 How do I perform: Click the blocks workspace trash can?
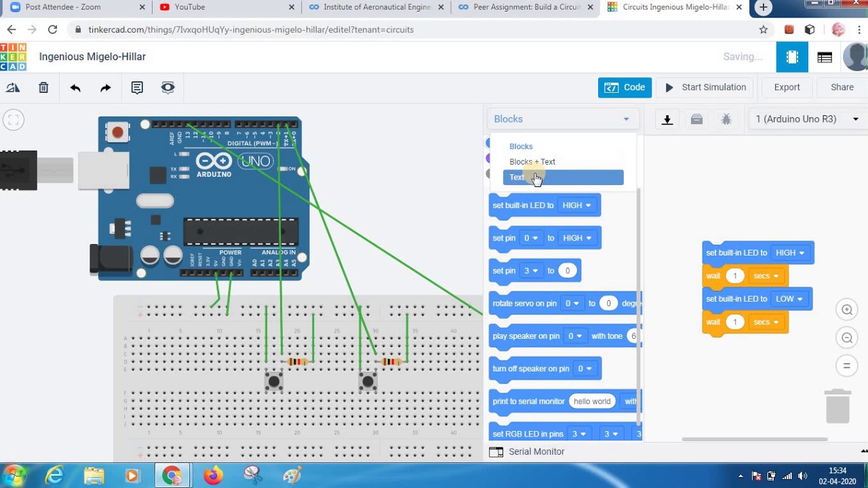pyautogui.click(x=837, y=406)
